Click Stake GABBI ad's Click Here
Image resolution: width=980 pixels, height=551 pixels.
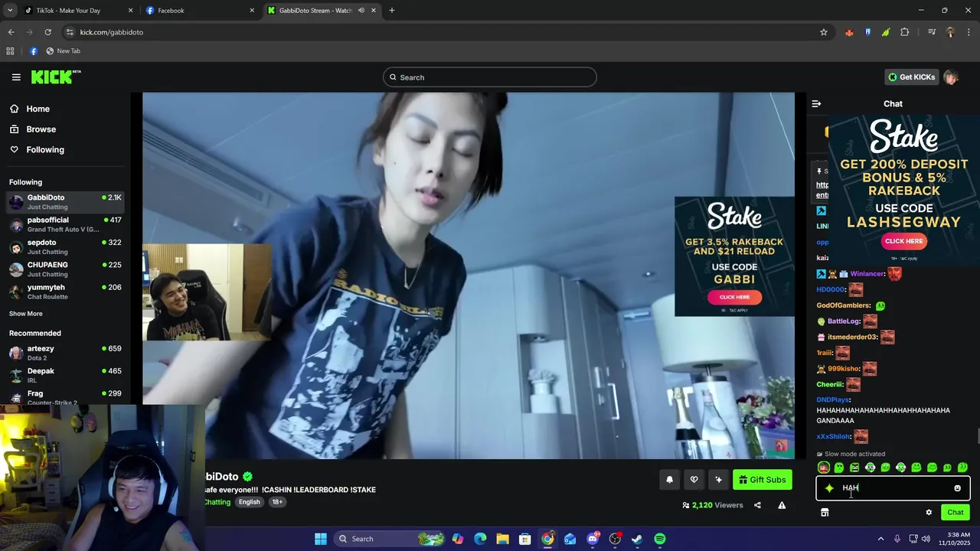pyautogui.click(x=734, y=297)
